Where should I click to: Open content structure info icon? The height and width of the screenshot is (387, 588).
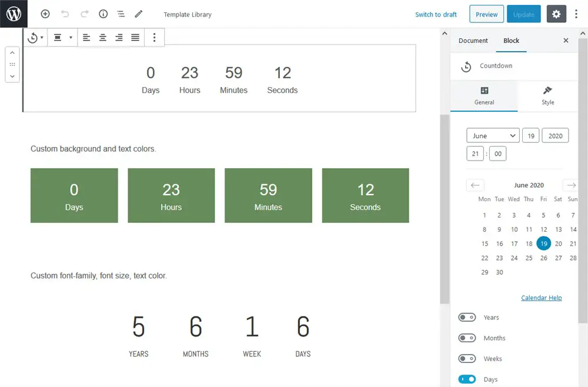pyautogui.click(x=103, y=14)
